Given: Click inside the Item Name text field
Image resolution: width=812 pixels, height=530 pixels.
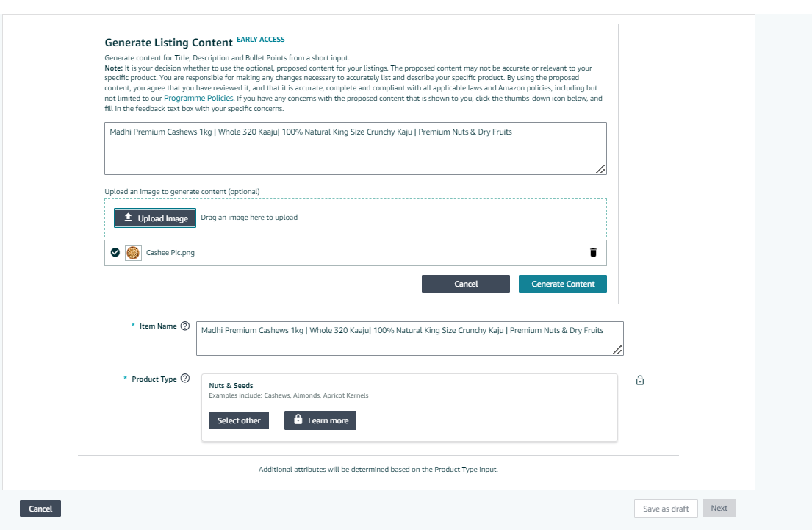Looking at the screenshot, I should click(x=409, y=338).
